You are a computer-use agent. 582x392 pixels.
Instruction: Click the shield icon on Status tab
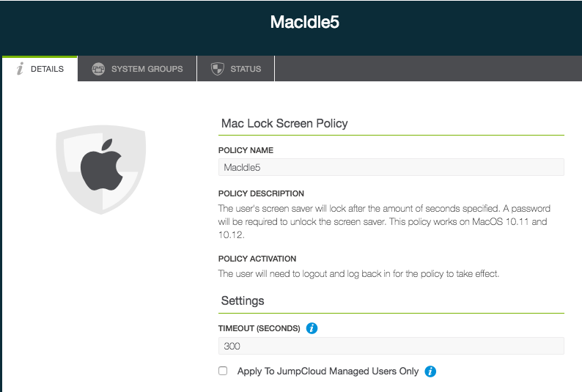[x=218, y=69]
